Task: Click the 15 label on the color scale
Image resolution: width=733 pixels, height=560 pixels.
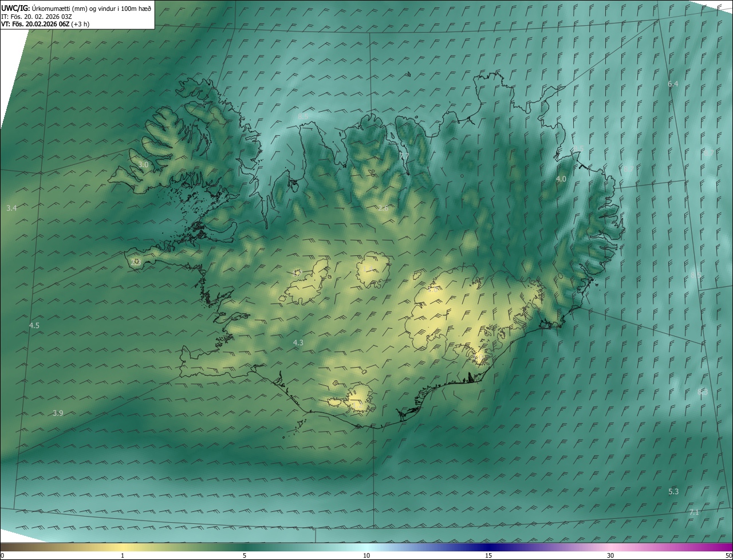Action: (x=488, y=555)
